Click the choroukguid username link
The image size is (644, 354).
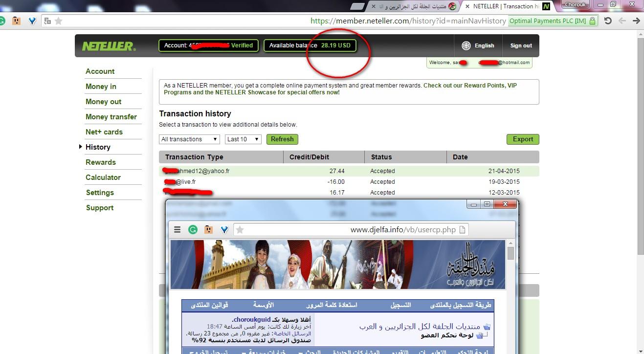251,320
